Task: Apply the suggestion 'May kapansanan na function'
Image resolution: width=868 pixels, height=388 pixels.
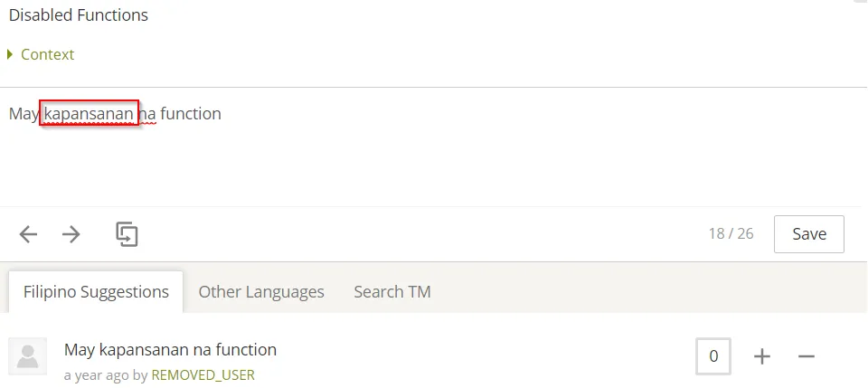Action: click(x=171, y=350)
